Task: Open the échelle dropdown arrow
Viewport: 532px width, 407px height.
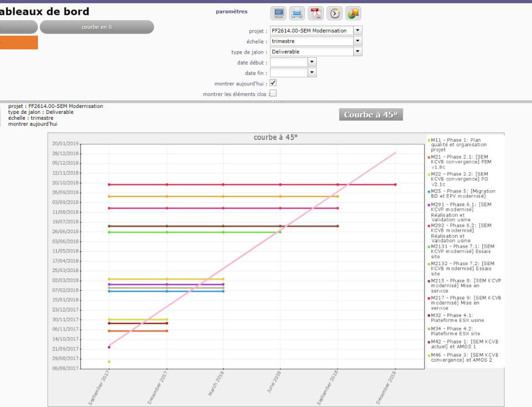Action: pyautogui.click(x=358, y=41)
